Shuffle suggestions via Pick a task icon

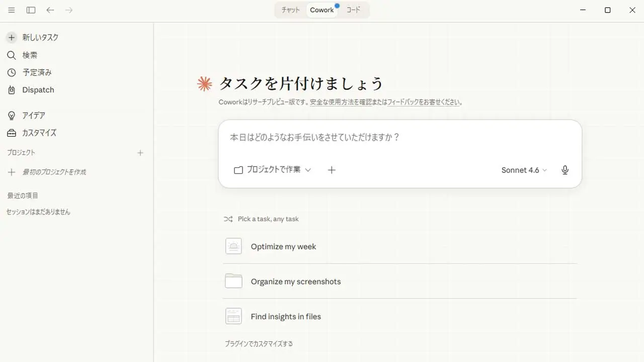pyautogui.click(x=228, y=219)
